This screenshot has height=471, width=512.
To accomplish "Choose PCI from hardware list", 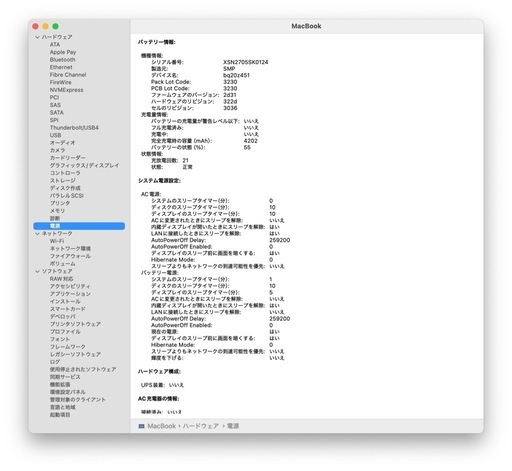I will tap(54, 98).
